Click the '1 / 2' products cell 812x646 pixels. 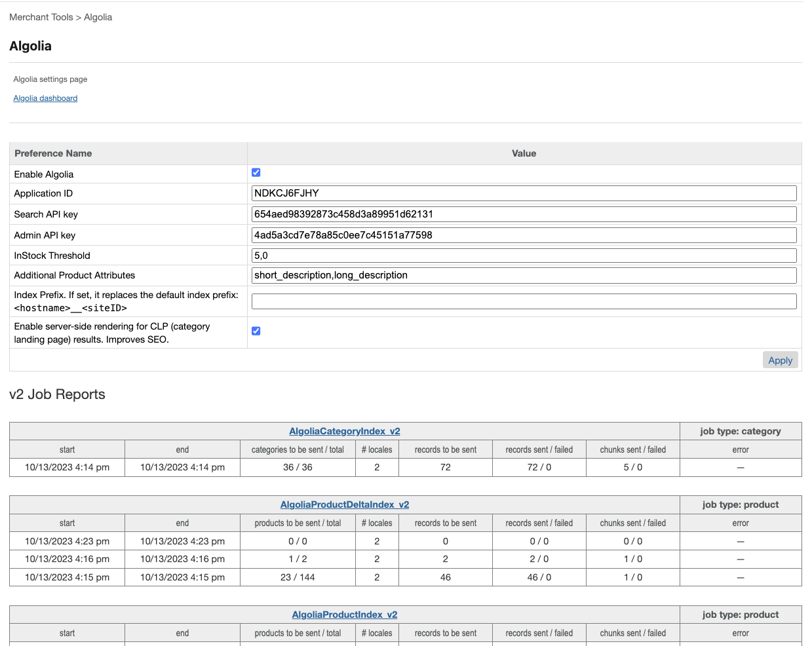(x=298, y=559)
